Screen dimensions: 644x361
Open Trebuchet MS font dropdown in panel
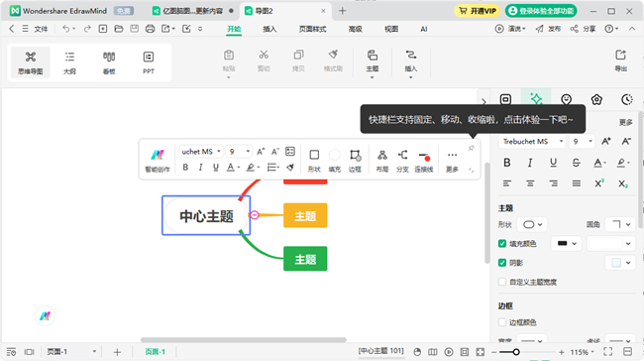click(533, 142)
